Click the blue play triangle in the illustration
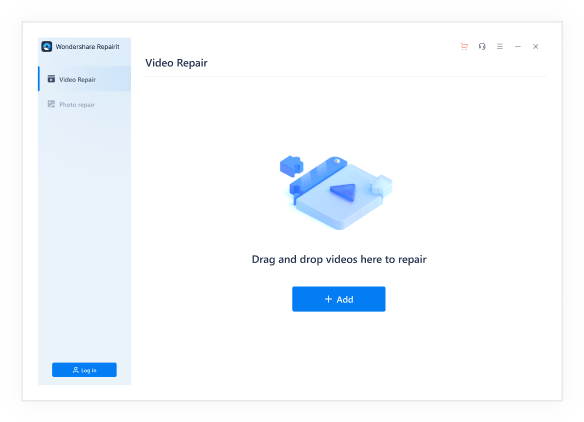The image size is (584, 422). pos(343,192)
